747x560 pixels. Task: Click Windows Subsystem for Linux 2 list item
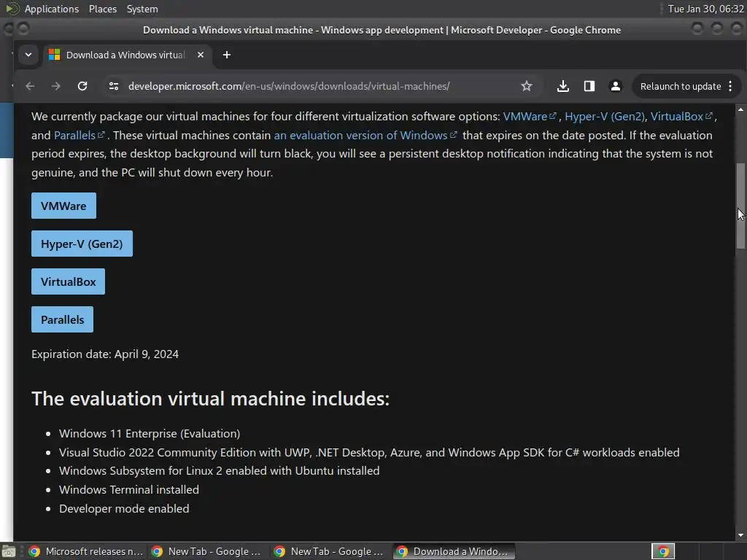[219, 471]
